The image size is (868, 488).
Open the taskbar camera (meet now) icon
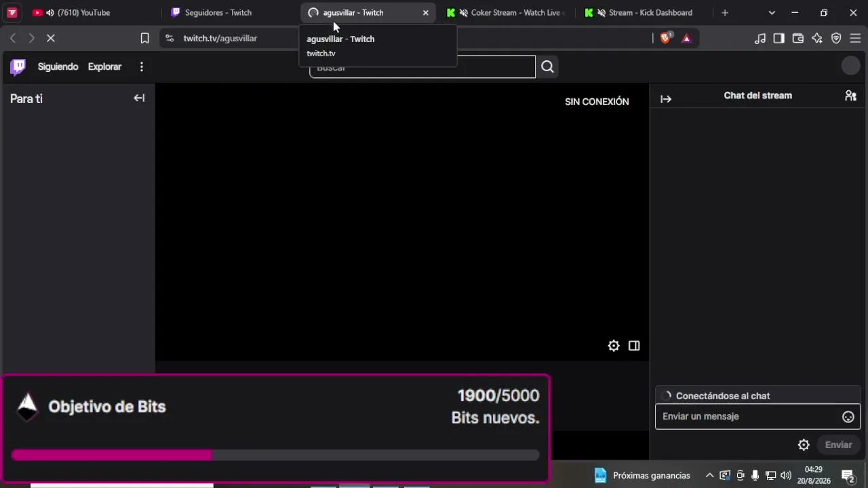[x=740, y=475]
